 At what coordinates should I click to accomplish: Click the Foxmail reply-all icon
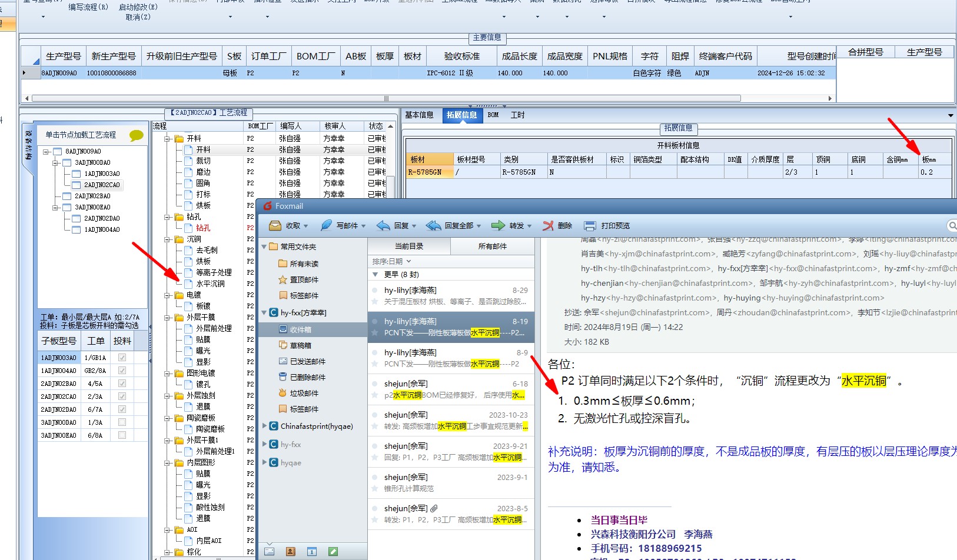[x=434, y=225]
